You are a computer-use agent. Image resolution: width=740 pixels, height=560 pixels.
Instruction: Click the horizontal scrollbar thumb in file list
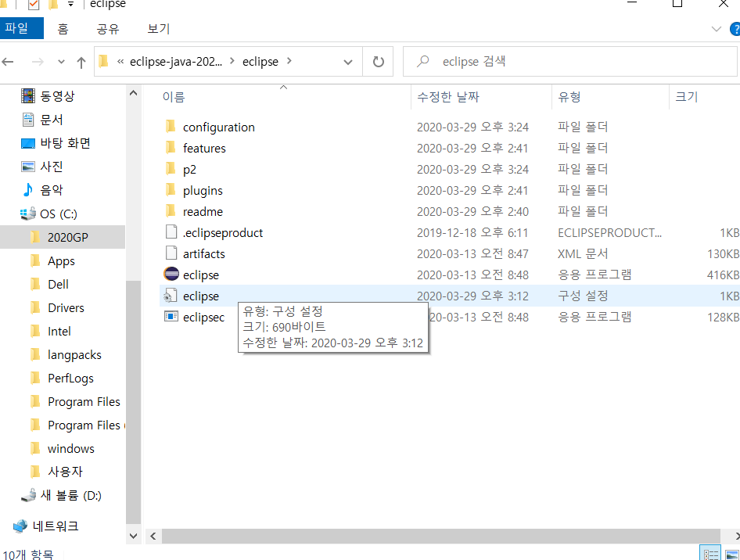coord(440,536)
